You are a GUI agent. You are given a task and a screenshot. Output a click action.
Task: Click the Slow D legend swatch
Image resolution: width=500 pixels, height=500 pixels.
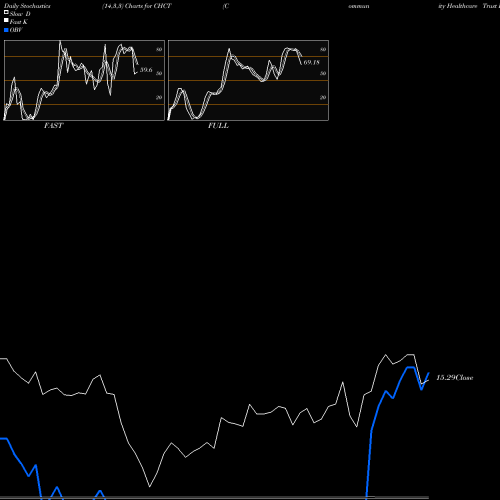point(6,13)
